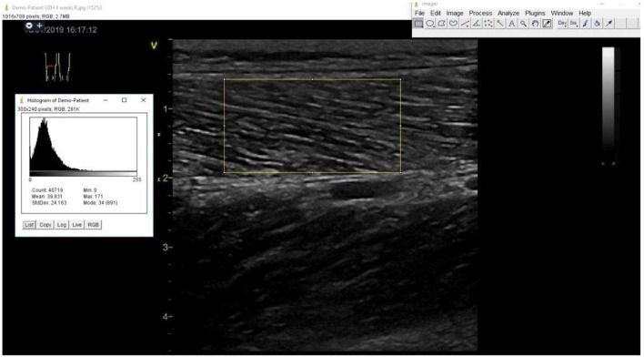Open the Plugins menu

tap(535, 13)
